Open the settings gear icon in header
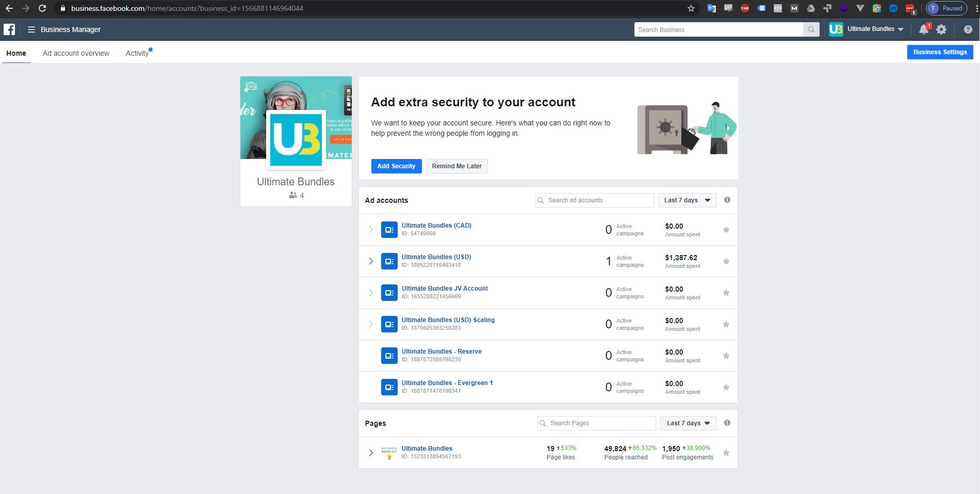The width and height of the screenshot is (980, 494). coord(941,29)
